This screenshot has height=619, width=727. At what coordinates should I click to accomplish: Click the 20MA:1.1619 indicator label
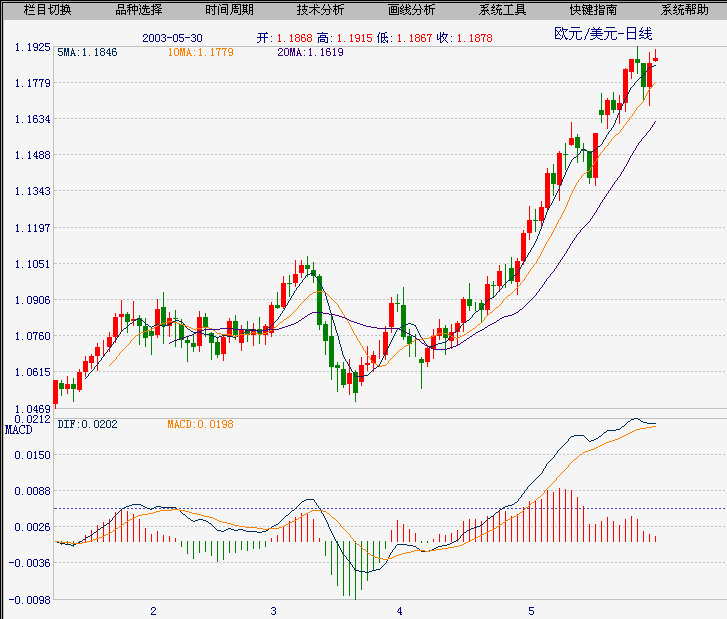[x=311, y=52]
